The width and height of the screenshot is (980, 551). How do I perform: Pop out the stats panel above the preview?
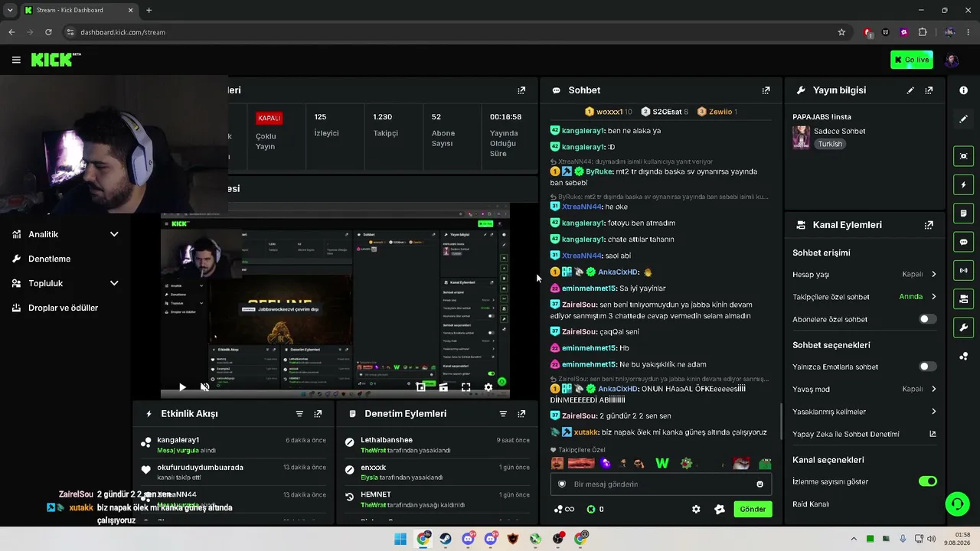[521, 90]
